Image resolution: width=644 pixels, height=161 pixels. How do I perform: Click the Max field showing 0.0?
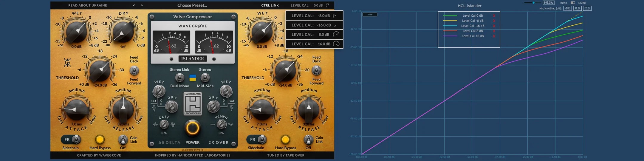(578, 8)
